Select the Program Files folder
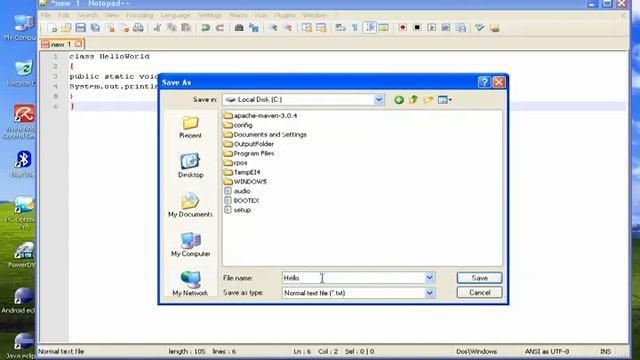The image size is (640, 360). click(x=249, y=153)
